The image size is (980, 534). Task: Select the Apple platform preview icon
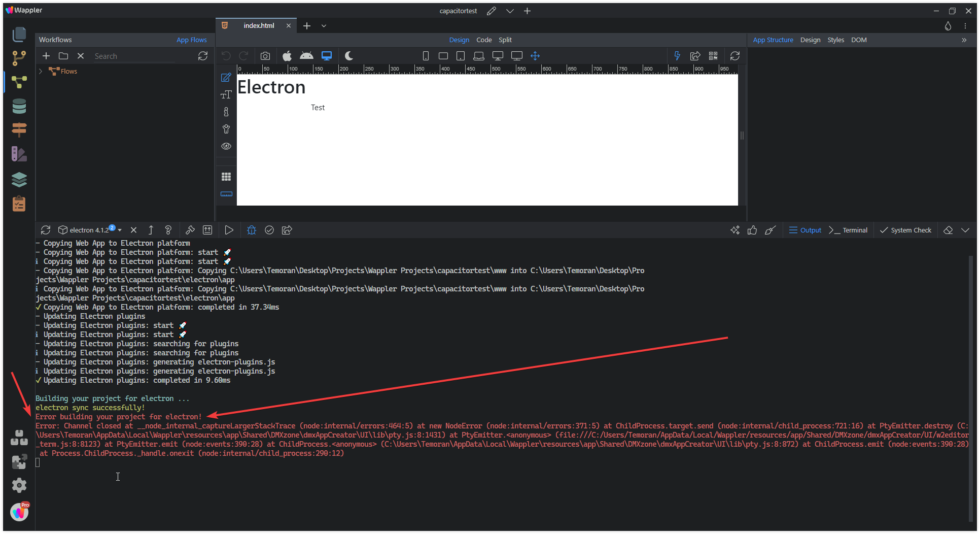pos(287,56)
